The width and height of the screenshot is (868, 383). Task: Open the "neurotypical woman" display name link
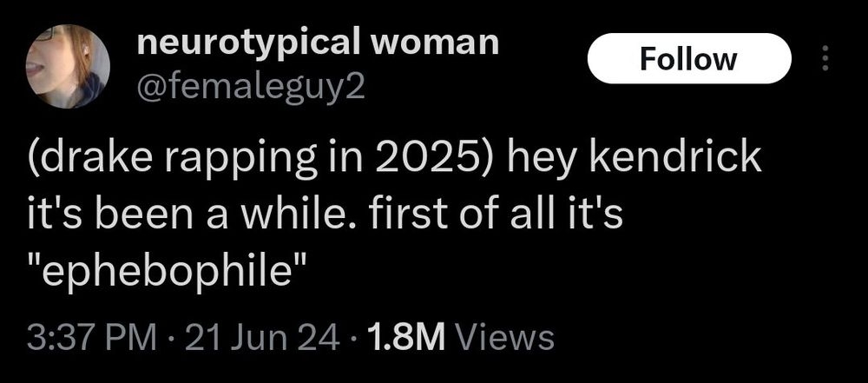coord(319,43)
